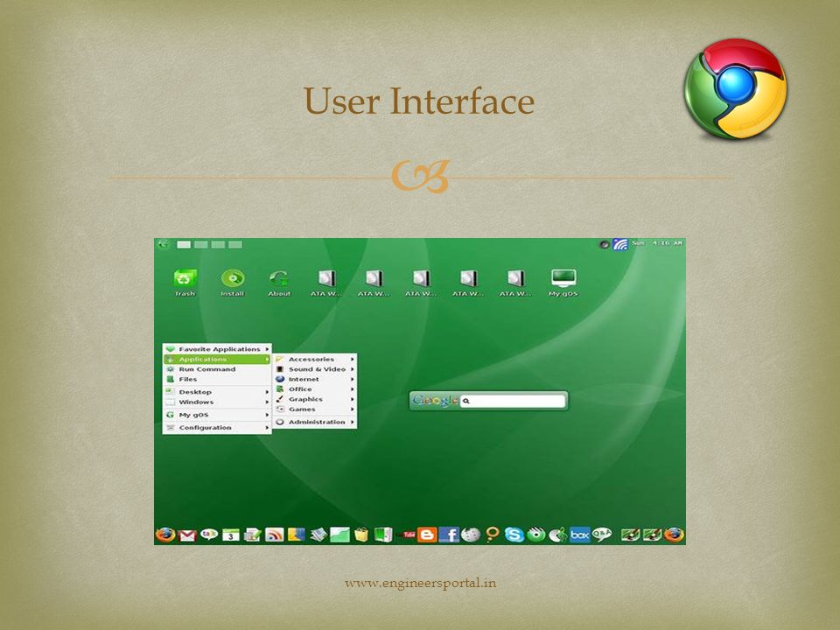The height and width of the screenshot is (630, 840).
Task: Open the Internet submenu entry
Action: click(315, 379)
